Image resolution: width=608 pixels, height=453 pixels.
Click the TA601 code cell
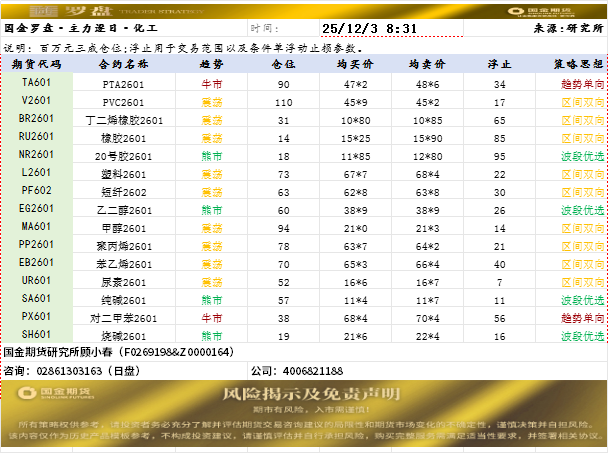(x=36, y=82)
